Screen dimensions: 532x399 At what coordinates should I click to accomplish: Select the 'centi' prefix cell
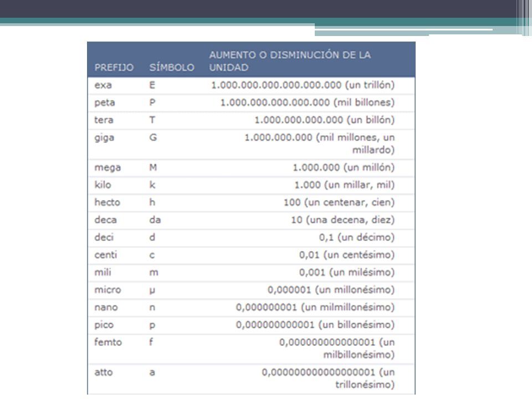tap(105, 255)
